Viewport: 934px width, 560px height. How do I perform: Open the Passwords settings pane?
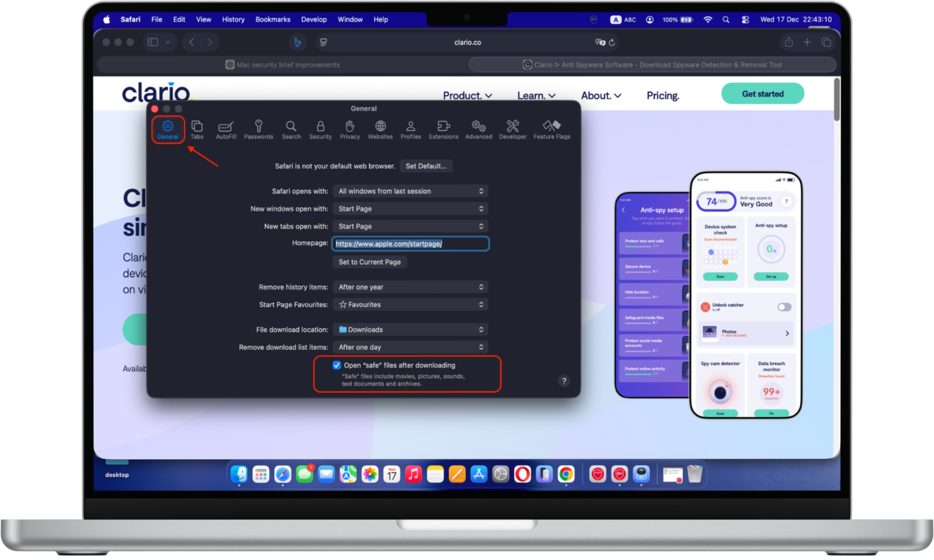coord(258,130)
